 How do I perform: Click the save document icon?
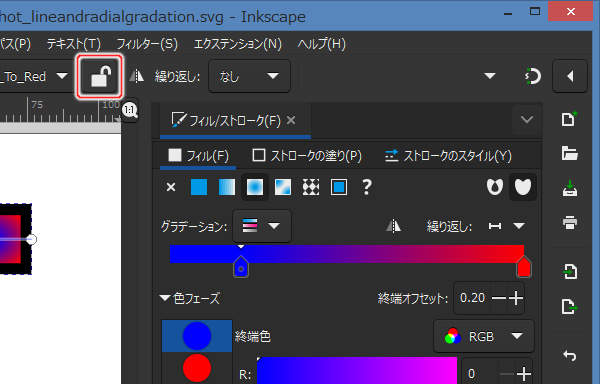tap(569, 188)
